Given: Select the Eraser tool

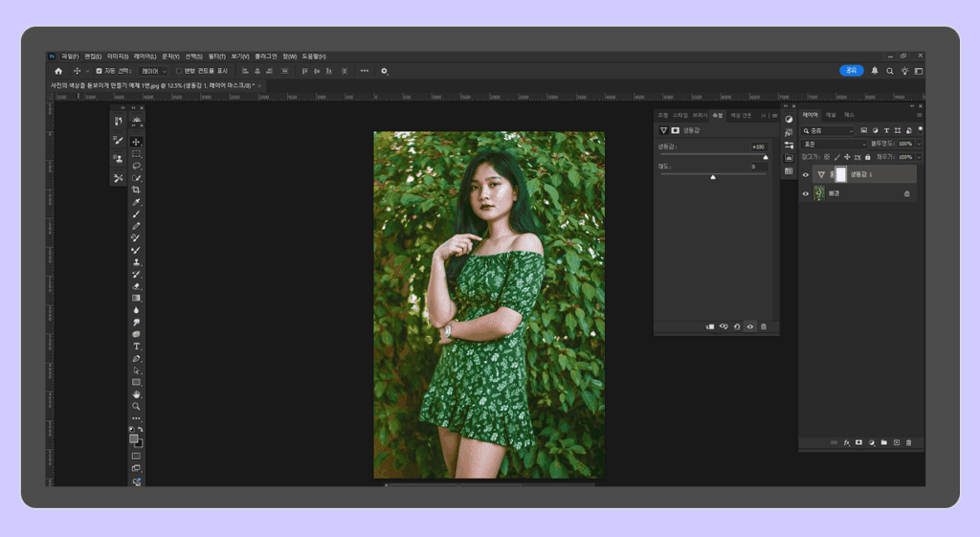Looking at the screenshot, I should pyautogui.click(x=136, y=286).
